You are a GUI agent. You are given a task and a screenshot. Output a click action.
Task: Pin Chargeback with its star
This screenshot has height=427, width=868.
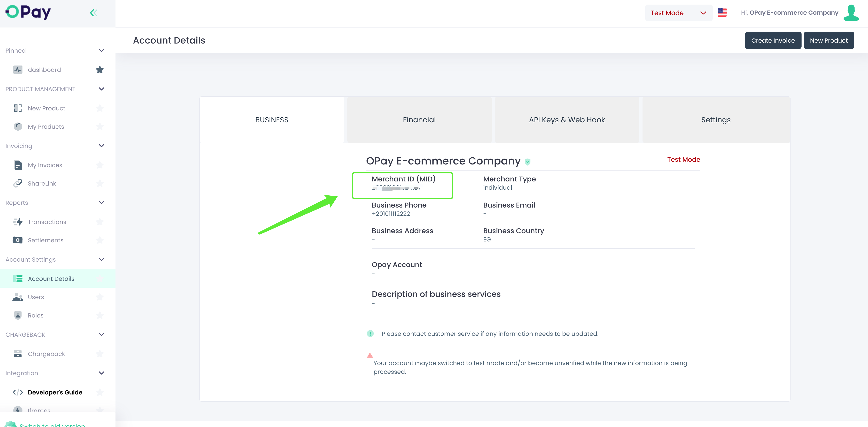point(100,354)
